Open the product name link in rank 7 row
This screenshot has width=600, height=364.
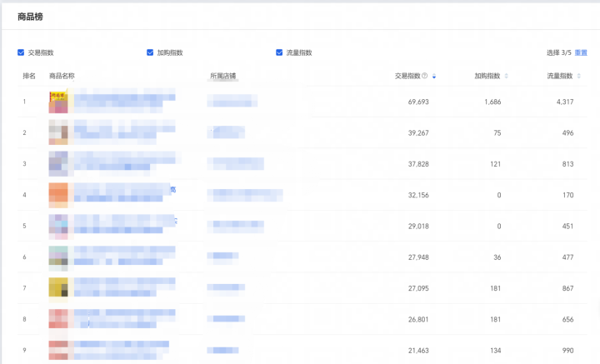(125, 287)
